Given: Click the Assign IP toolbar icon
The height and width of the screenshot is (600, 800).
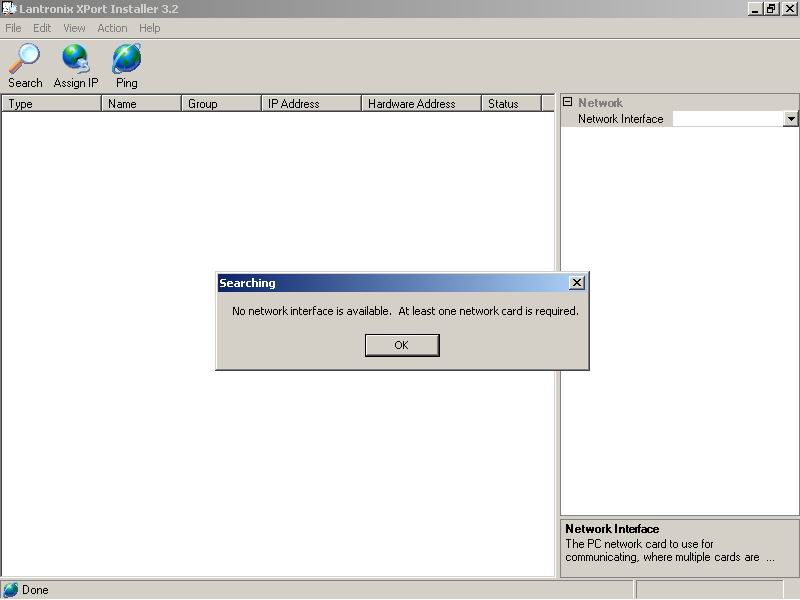Looking at the screenshot, I should click(x=76, y=58).
